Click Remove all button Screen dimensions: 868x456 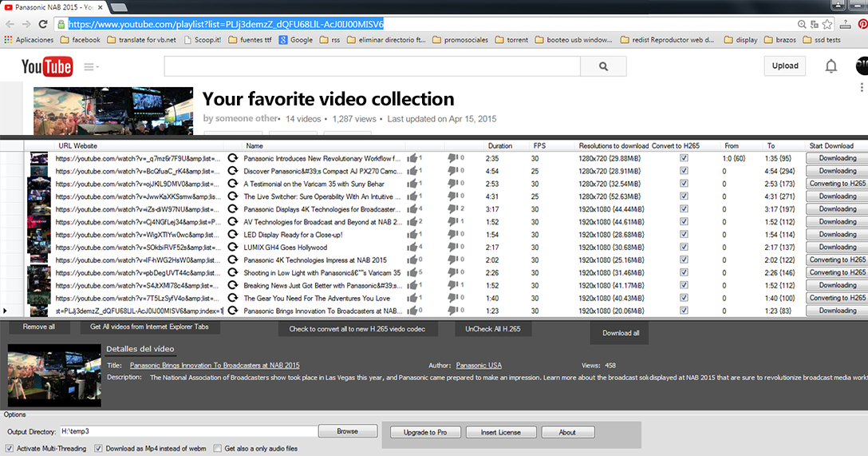pos(39,327)
